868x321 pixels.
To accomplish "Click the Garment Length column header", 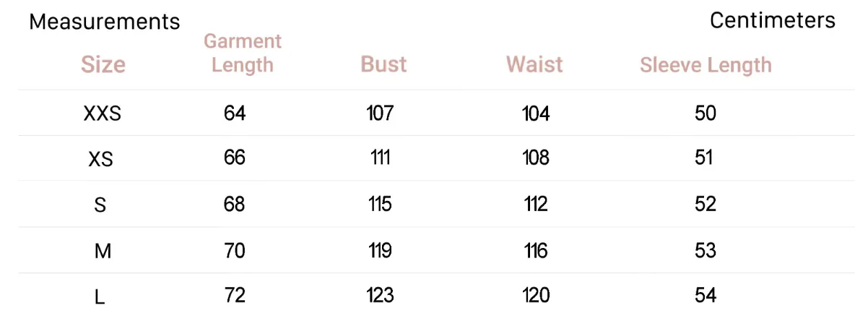I will coord(243,54).
